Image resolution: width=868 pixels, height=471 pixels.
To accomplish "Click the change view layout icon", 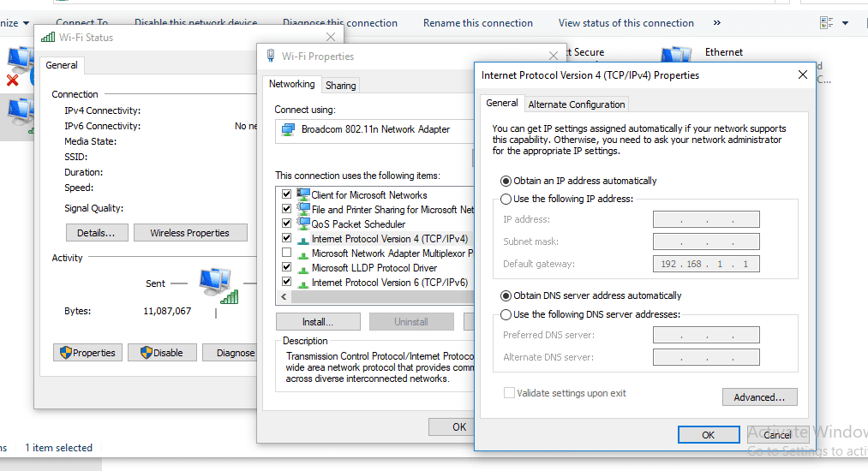I will tap(827, 22).
